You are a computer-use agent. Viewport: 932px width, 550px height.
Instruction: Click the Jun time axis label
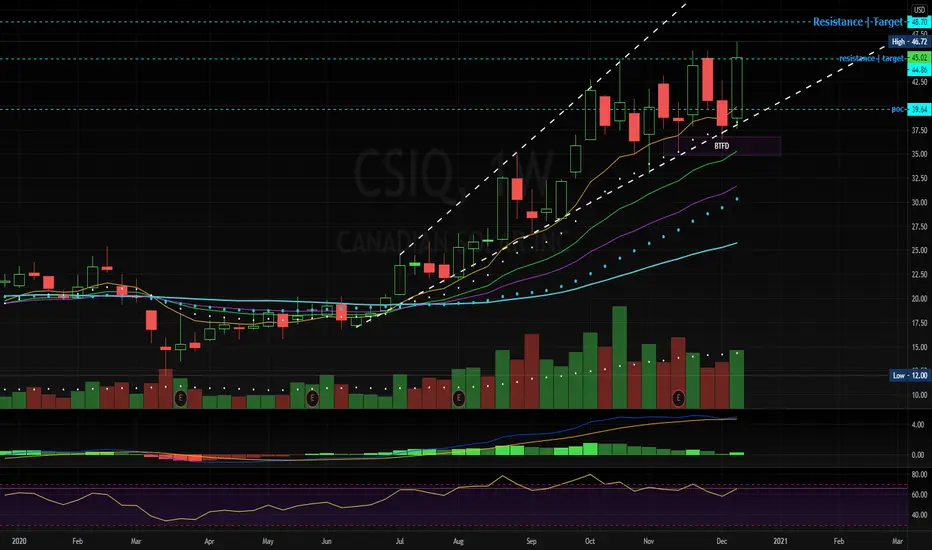coord(326,541)
